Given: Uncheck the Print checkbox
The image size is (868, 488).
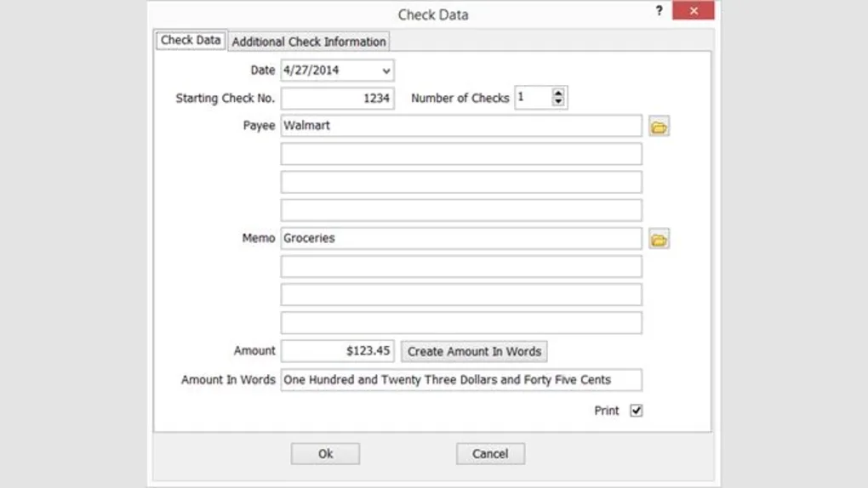Looking at the screenshot, I should pyautogui.click(x=636, y=411).
